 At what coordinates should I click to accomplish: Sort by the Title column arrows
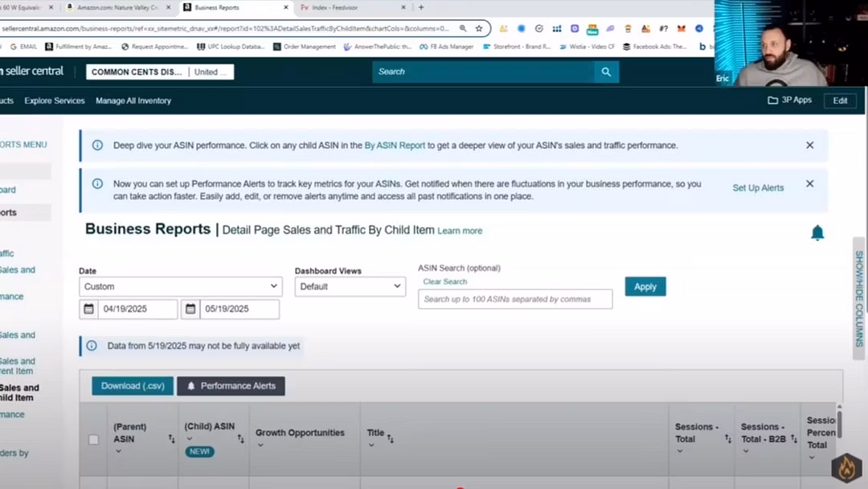point(391,439)
